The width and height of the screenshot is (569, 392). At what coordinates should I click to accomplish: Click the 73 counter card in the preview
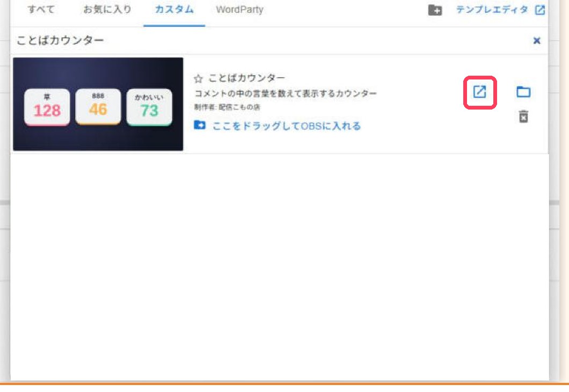[149, 107]
